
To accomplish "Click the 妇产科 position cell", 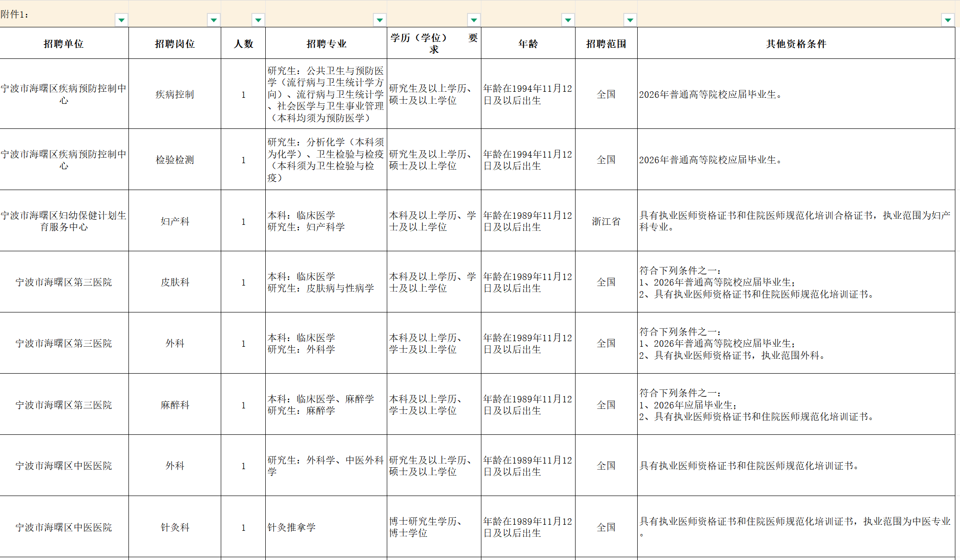I will [174, 221].
